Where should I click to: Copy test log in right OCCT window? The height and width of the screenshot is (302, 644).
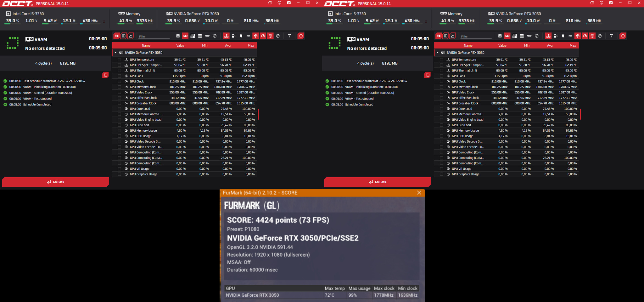click(x=427, y=75)
